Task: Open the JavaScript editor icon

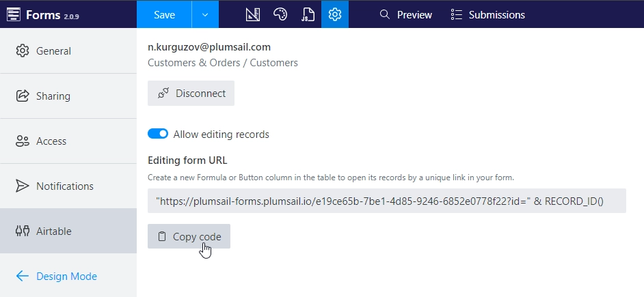Action: (x=308, y=15)
